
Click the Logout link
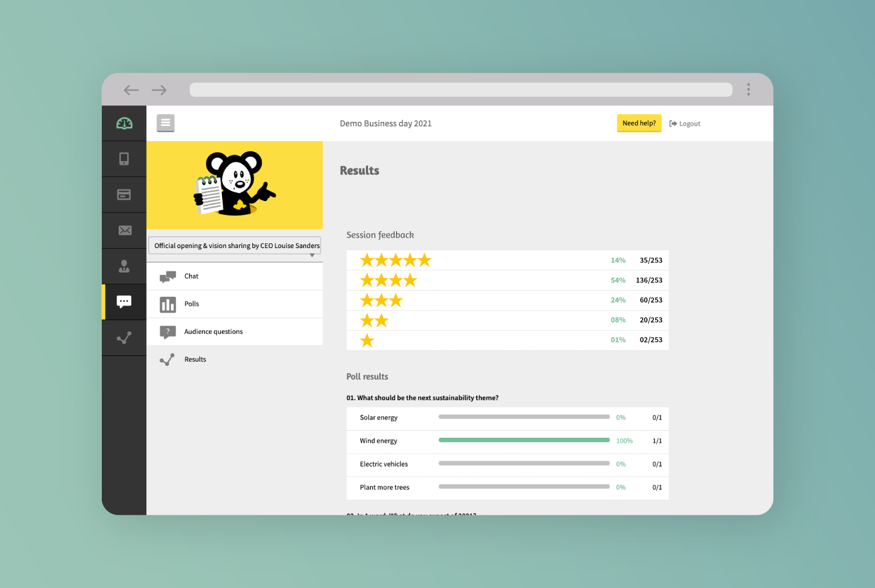pyautogui.click(x=685, y=124)
